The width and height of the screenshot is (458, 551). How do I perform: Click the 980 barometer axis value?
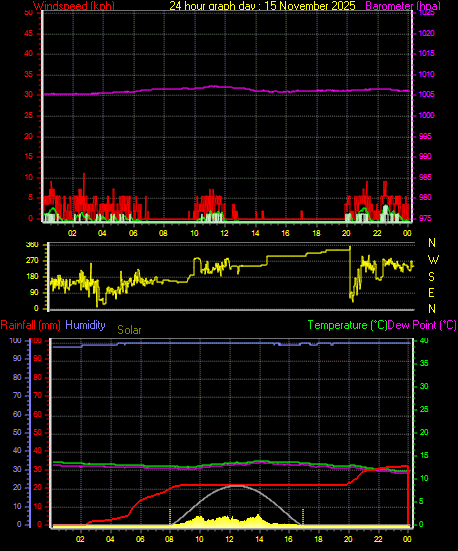click(x=425, y=197)
